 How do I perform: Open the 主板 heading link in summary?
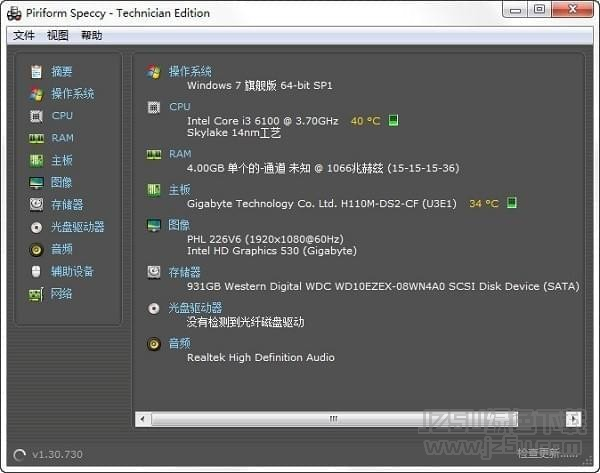179,189
